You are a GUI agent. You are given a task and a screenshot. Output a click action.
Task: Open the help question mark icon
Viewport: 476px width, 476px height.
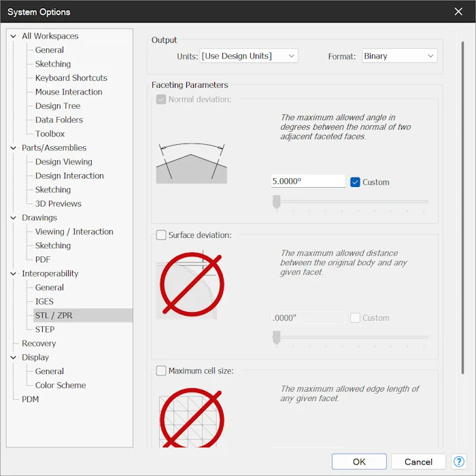[459, 462]
